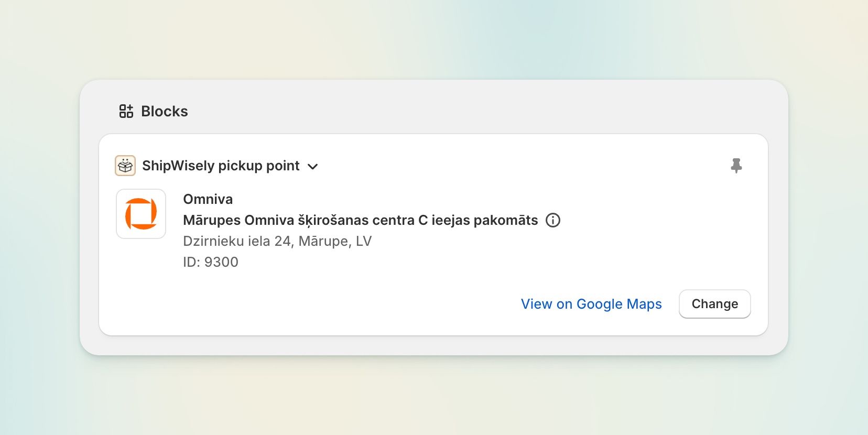Pin the ShipWisely block with pushpin icon
This screenshot has width=868, height=435.
736,166
